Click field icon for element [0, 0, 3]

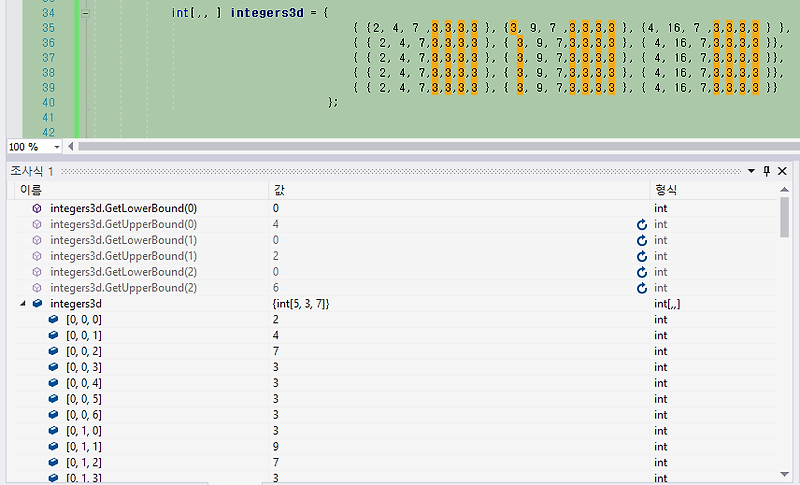tap(53, 367)
